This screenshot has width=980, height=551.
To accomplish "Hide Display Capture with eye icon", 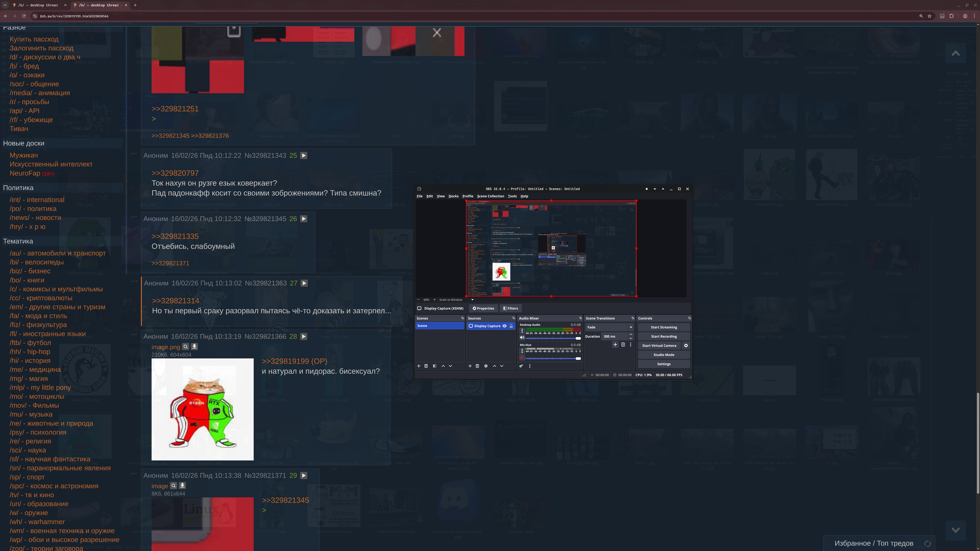I will [504, 326].
